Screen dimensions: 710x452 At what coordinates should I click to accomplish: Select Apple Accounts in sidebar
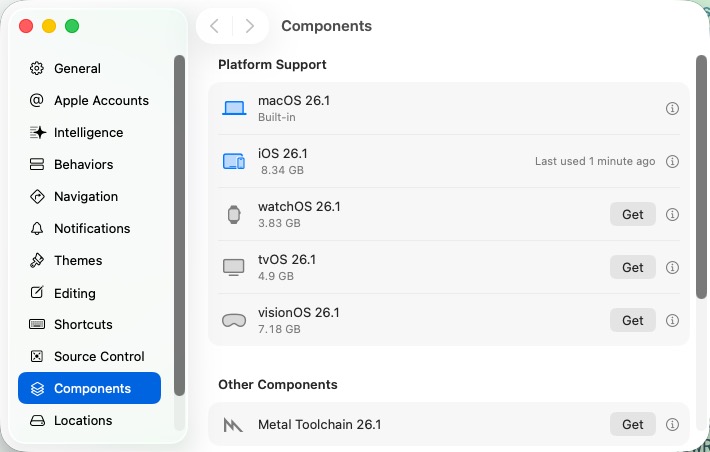pos(101,101)
